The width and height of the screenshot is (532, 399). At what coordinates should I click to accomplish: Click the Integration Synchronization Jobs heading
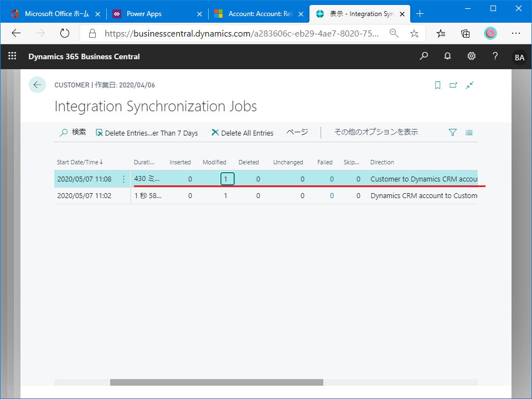coord(156,106)
